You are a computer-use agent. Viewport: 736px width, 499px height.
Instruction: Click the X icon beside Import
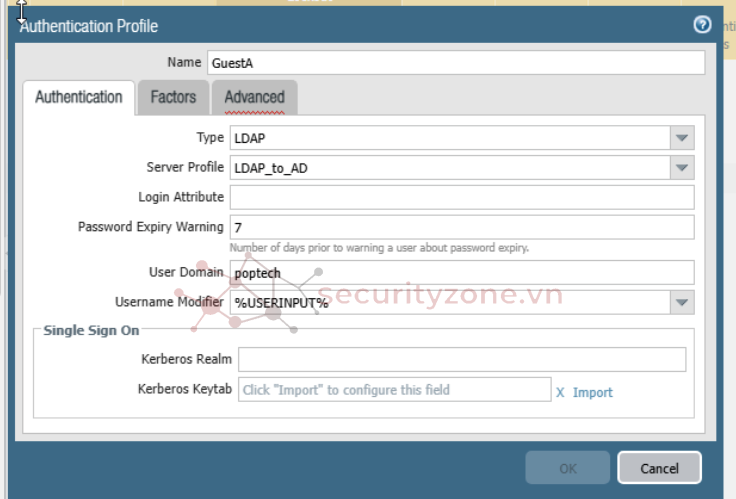[560, 392]
